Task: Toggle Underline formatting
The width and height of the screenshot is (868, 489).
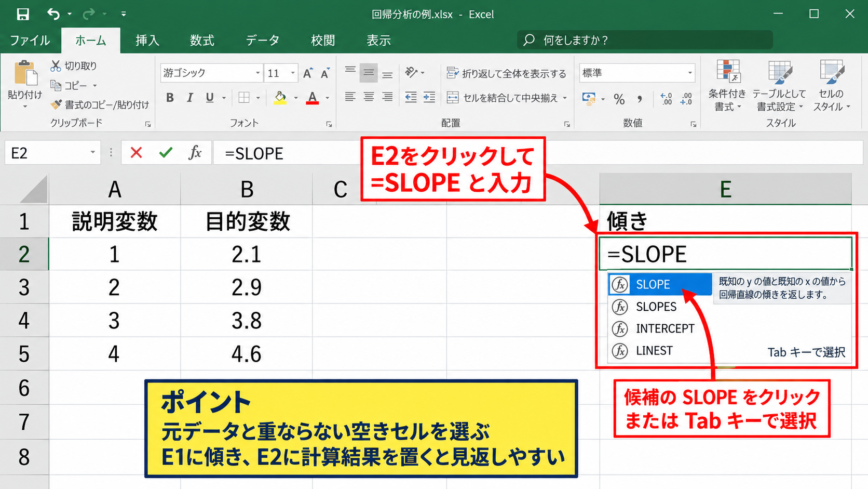Action: [210, 98]
